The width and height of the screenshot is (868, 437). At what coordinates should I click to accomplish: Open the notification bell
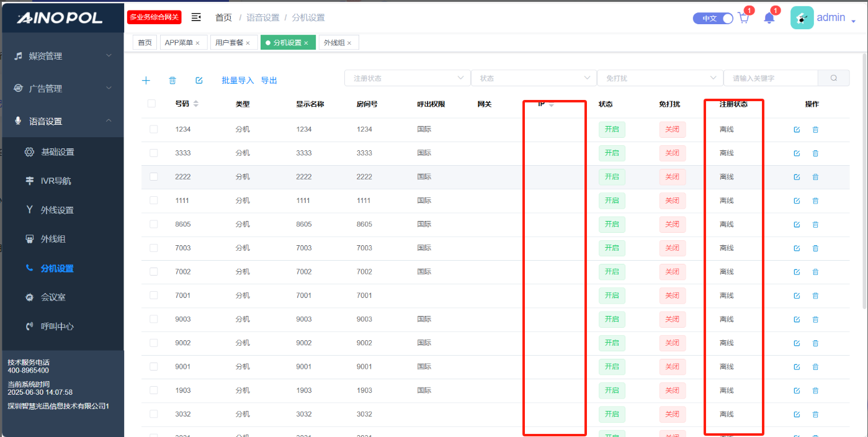[769, 18]
